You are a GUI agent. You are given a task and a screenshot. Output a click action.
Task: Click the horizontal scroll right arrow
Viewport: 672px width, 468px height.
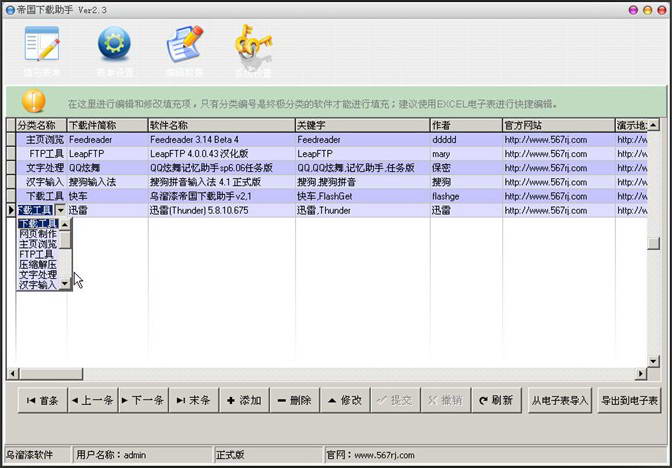[x=641, y=374]
